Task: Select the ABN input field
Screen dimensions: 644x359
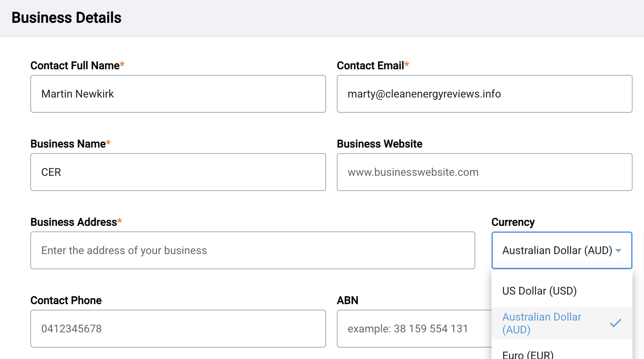Action: pos(414,329)
